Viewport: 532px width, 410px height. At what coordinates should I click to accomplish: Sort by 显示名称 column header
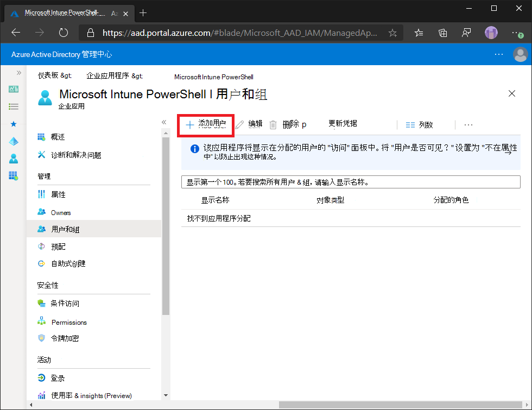click(x=215, y=200)
